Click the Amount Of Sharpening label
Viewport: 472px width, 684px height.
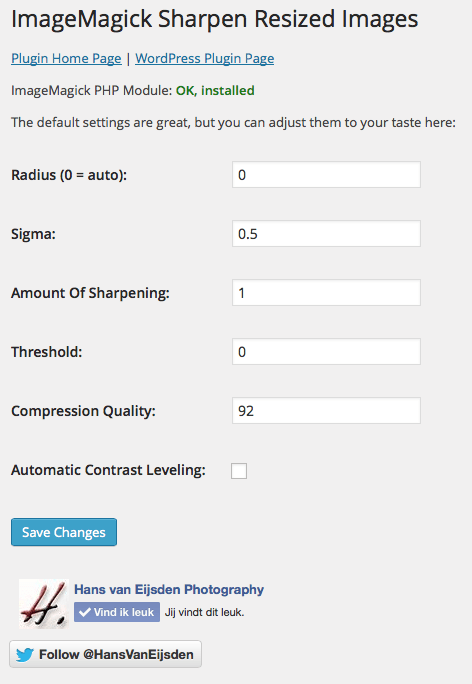point(90,293)
